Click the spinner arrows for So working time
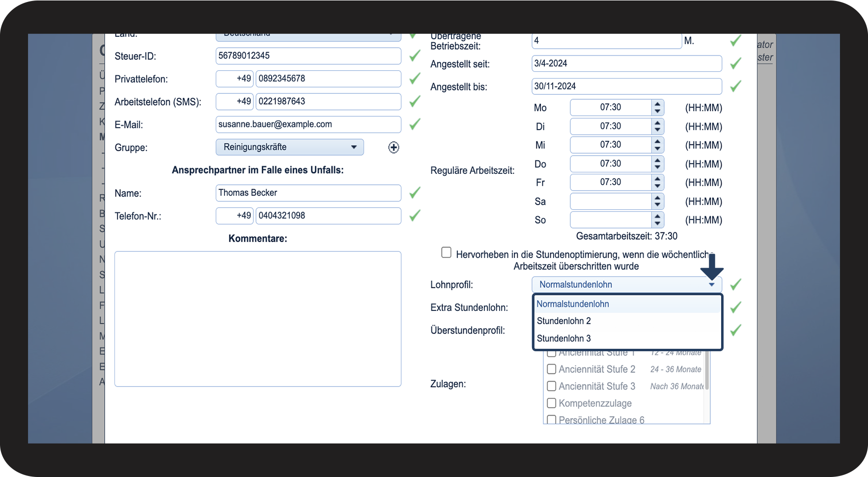The height and width of the screenshot is (477, 868). point(657,220)
